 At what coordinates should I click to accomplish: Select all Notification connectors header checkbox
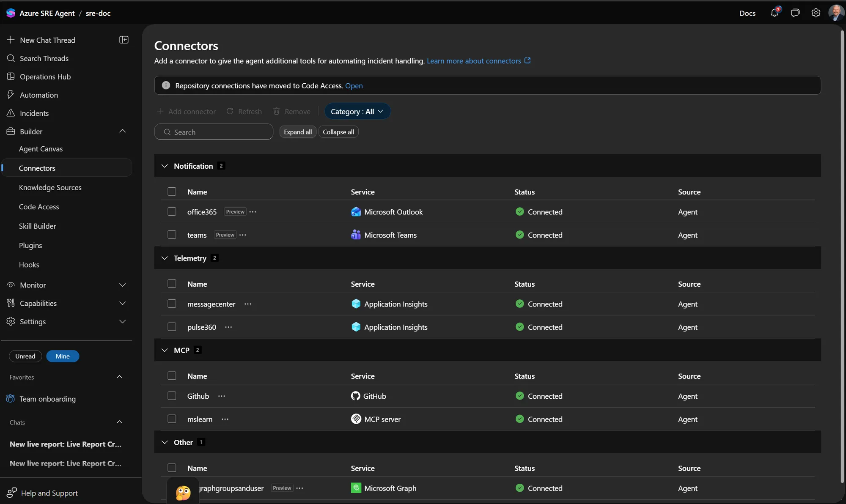(x=172, y=192)
